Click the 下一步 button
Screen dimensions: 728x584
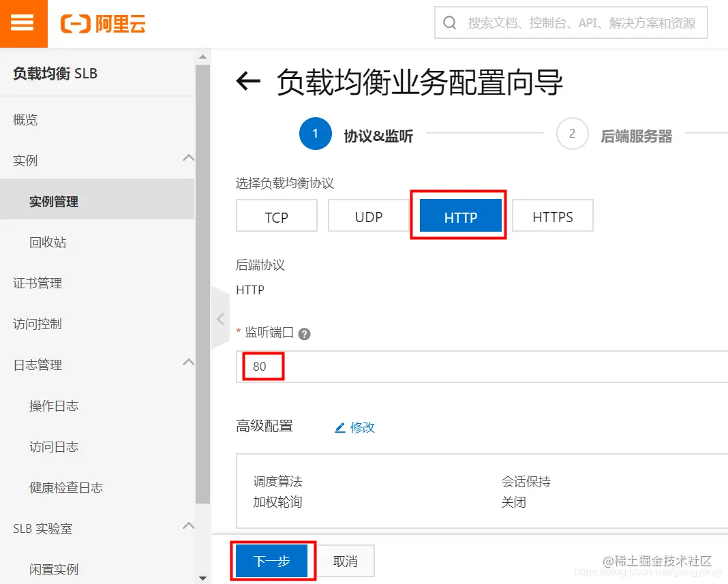point(272,561)
